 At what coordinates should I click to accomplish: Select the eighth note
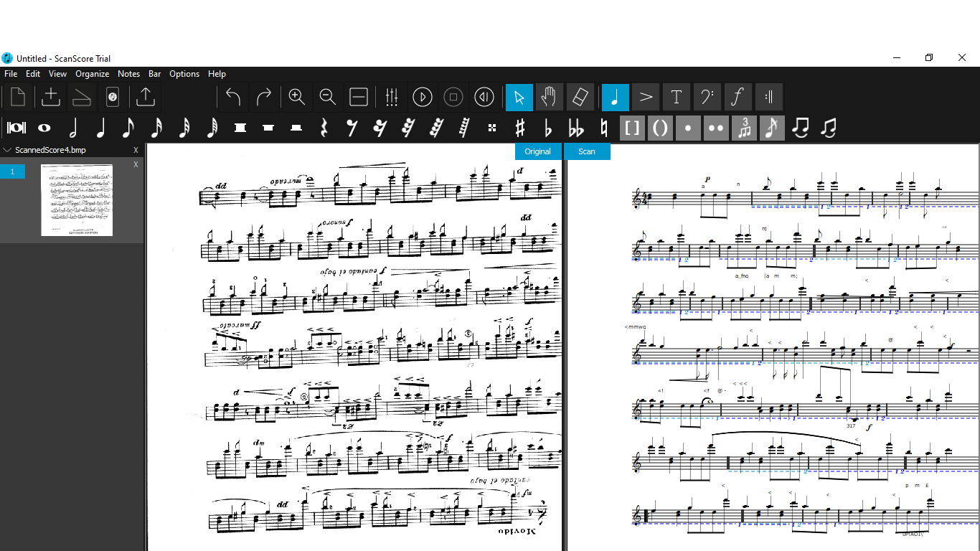[x=128, y=128]
